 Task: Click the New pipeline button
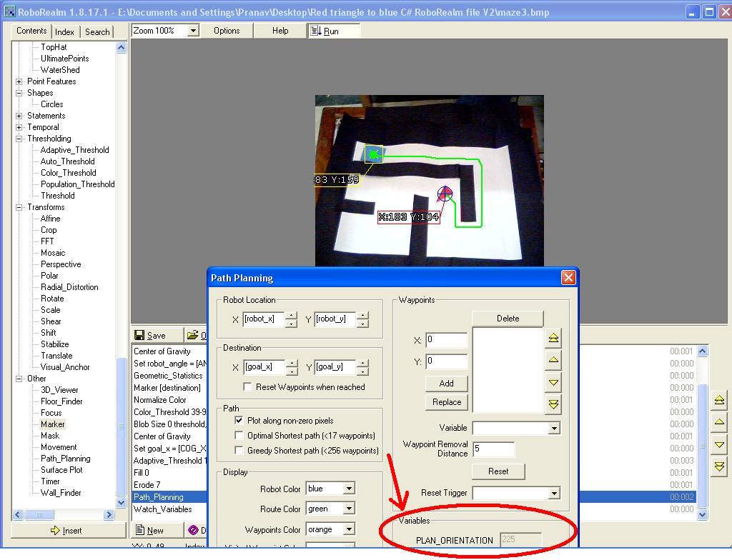pyautogui.click(x=149, y=530)
